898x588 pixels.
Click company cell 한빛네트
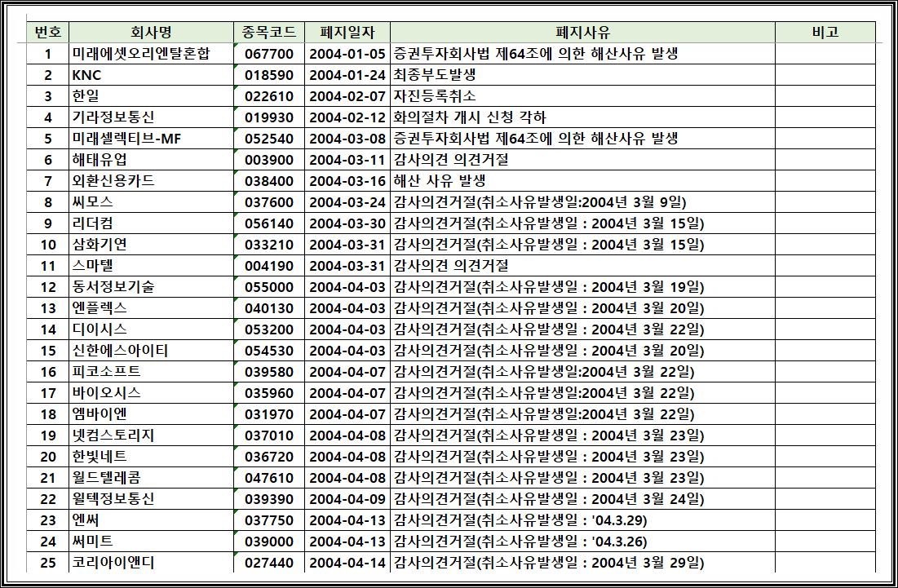click(151, 457)
